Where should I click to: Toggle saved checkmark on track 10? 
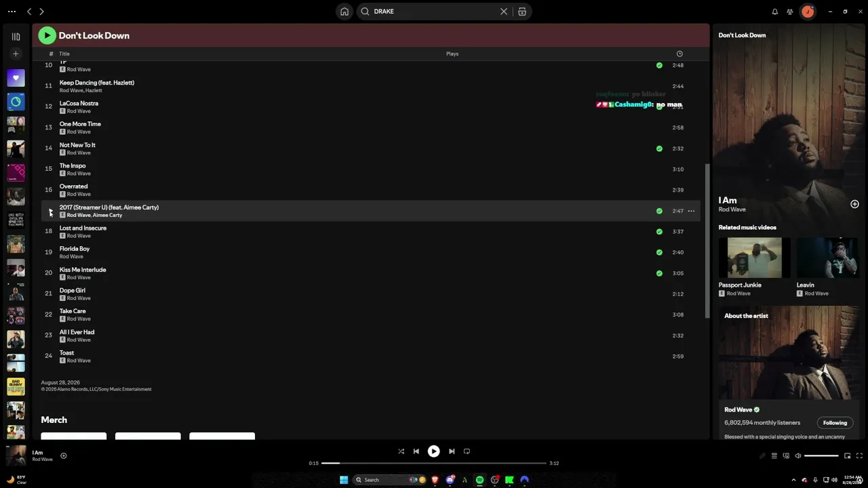[x=659, y=66]
